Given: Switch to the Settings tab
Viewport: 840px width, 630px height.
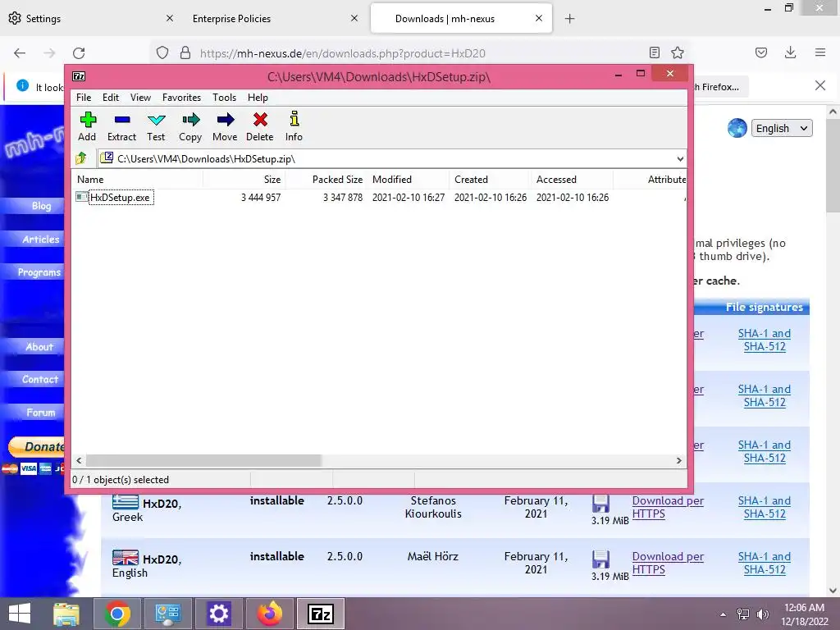Looking at the screenshot, I should 90,19.
